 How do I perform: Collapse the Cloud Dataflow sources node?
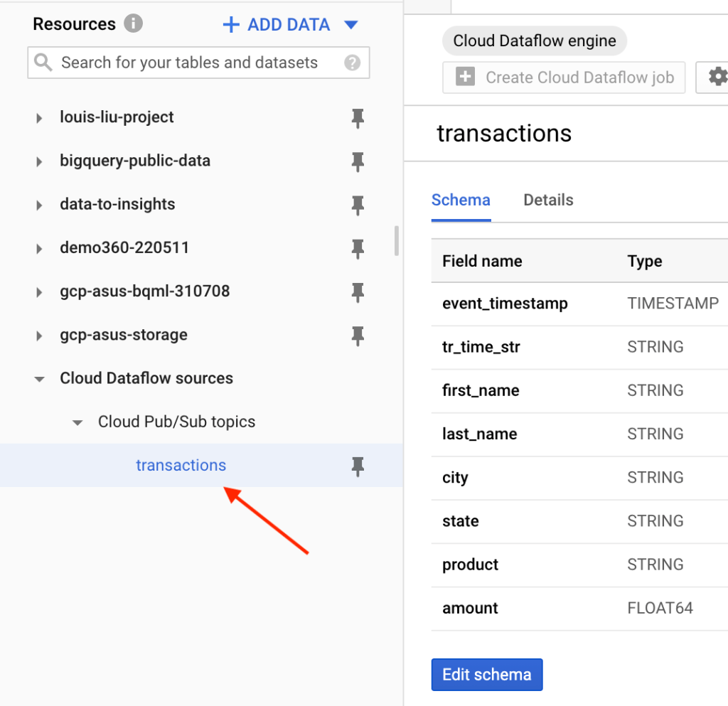(x=39, y=379)
